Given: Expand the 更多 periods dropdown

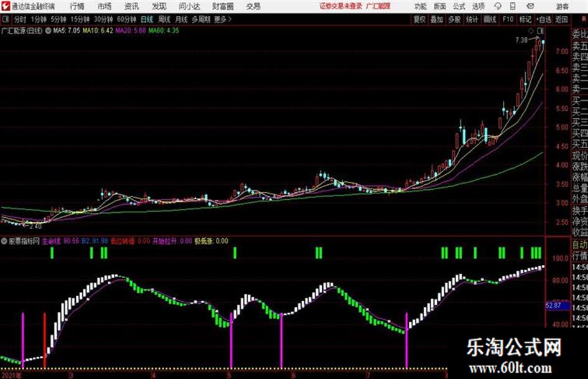Looking at the screenshot, I should click(223, 19).
